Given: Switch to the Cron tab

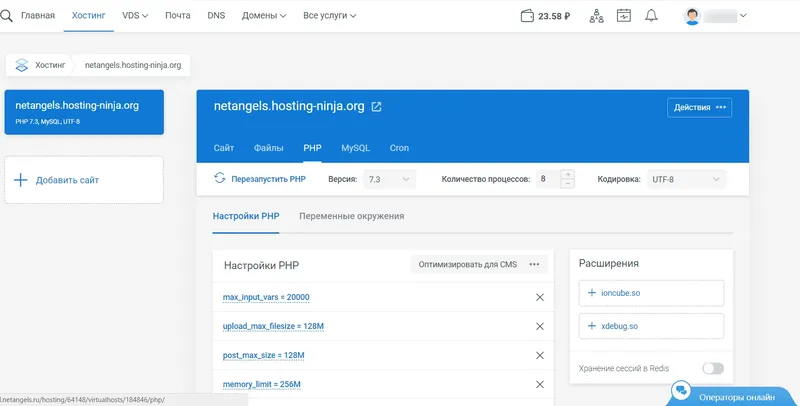Looking at the screenshot, I should pyautogui.click(x=399, y=148).
